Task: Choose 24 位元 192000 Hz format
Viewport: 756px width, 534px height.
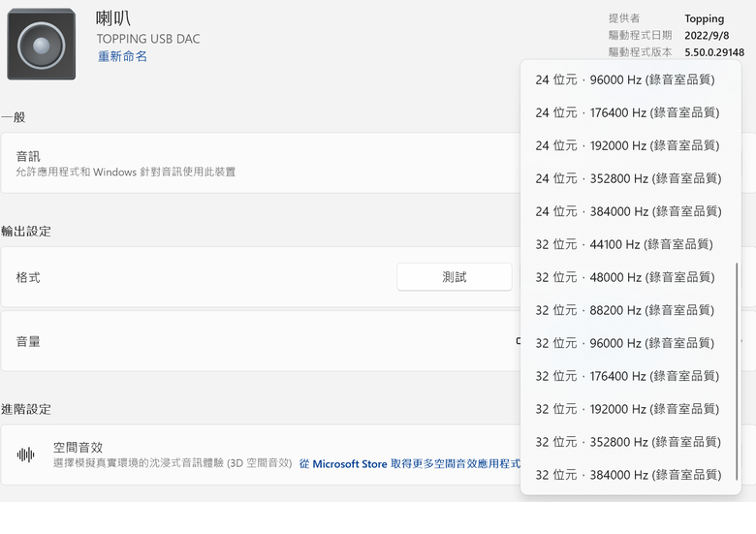Action: point(631,145)
